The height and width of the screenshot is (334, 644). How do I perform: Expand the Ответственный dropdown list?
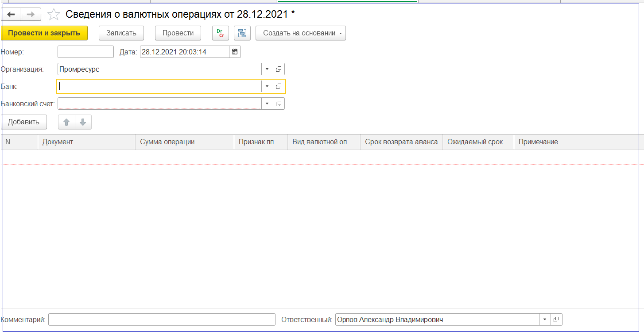545,319
